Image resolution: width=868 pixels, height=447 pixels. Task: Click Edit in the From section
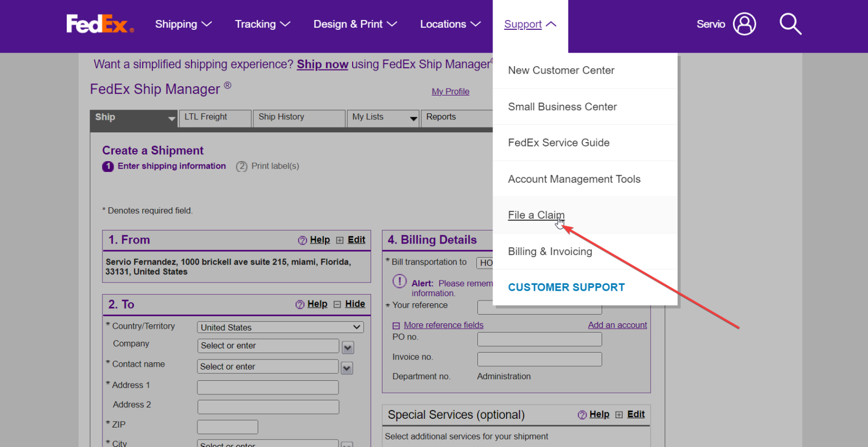(x=356, y=240)
